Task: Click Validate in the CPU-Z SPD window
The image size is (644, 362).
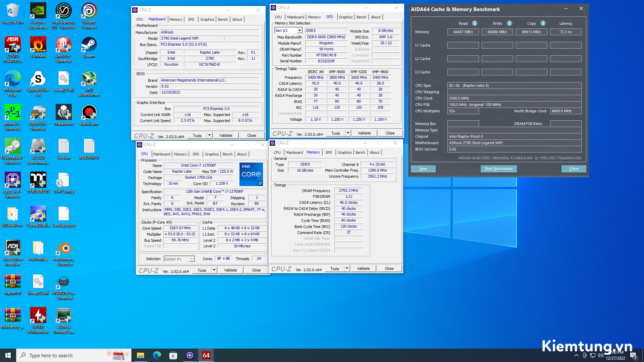Action: [364, 133]
